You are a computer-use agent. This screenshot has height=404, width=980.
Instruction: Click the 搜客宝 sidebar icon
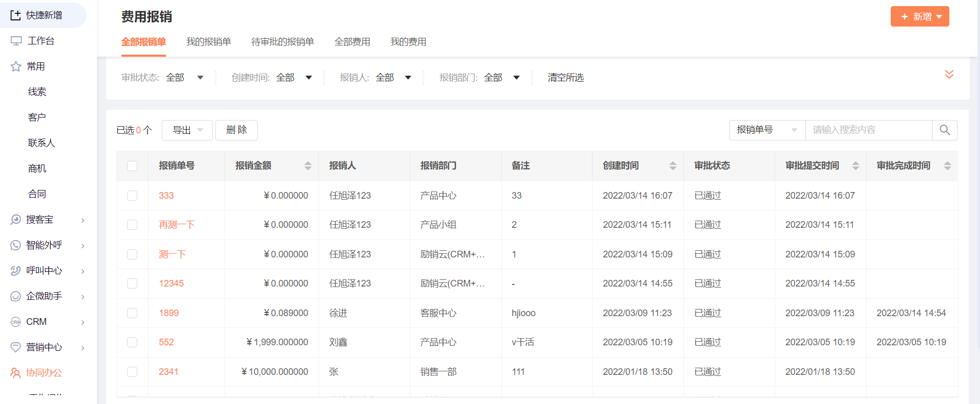[16, 220]
